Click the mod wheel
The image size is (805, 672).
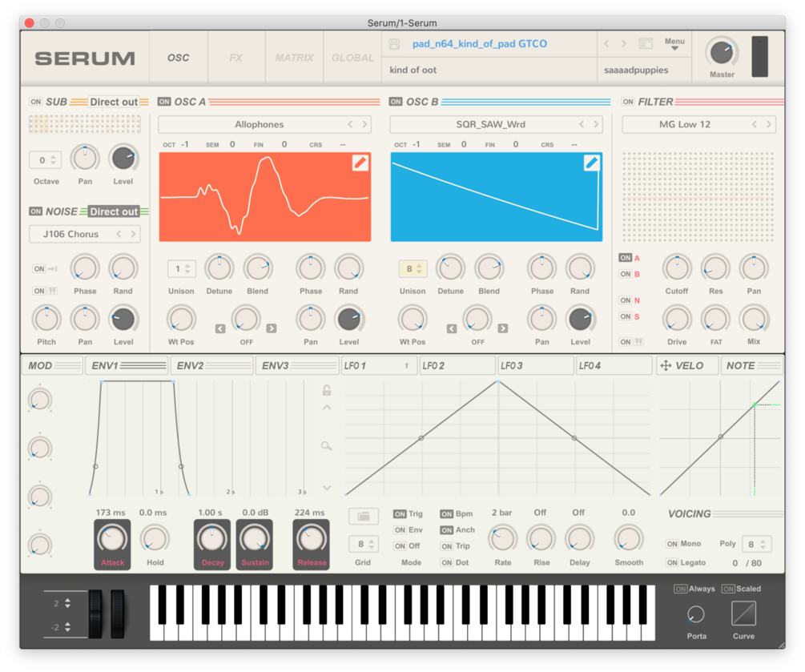[118, 614]
